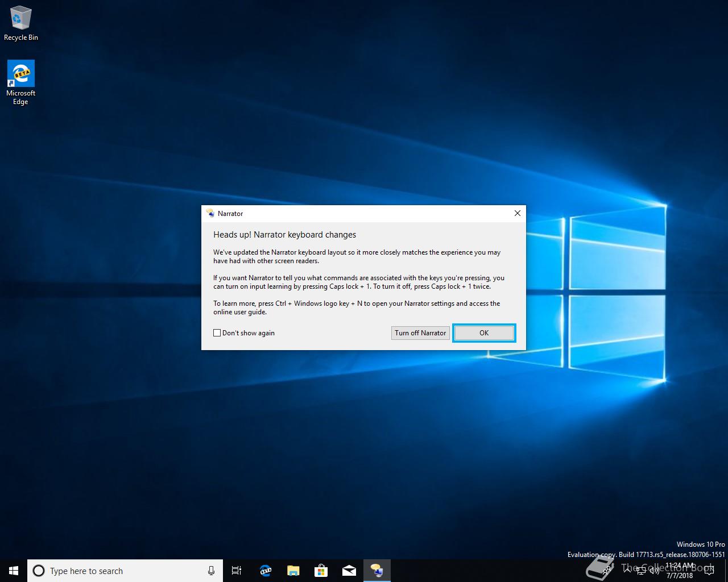Open the Recycle Bin desktop icon
This screenshot has height=582, width=728.
click(x=20, y=24)
